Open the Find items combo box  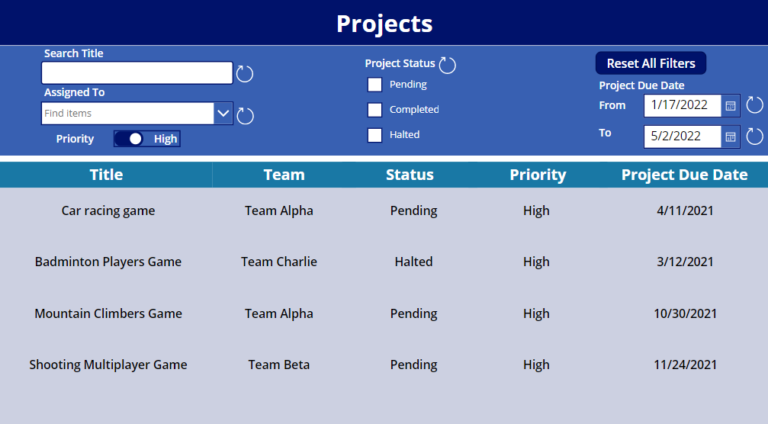128,114
